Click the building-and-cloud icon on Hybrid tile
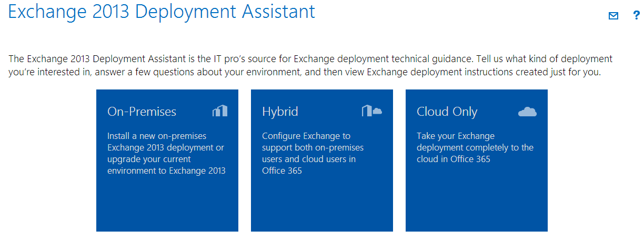The height and width of the screenshot is (250, 644). pyautogui.click(x=371, y=111)
